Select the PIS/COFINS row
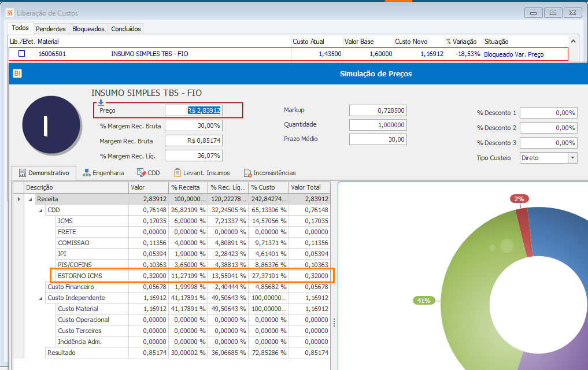The height and width of the screenshot is (370, 588). pos(192,265)
